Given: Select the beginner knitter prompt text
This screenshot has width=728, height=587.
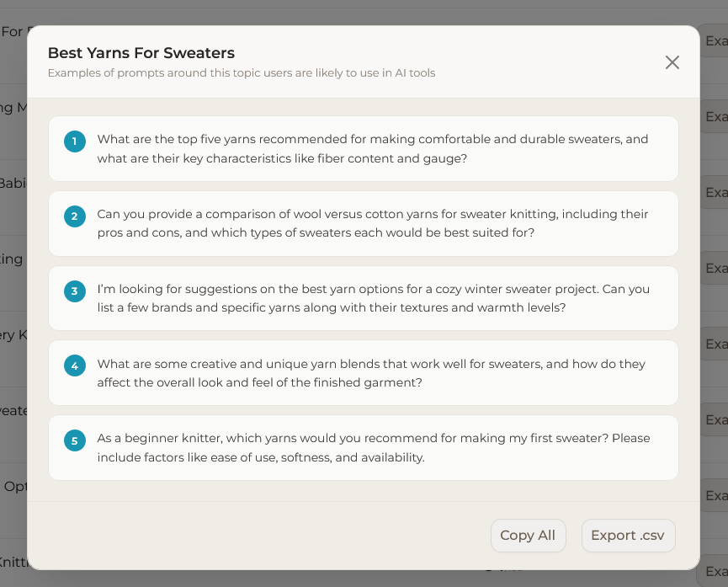Looking at the screenshot, I should (x=373, y=448).
